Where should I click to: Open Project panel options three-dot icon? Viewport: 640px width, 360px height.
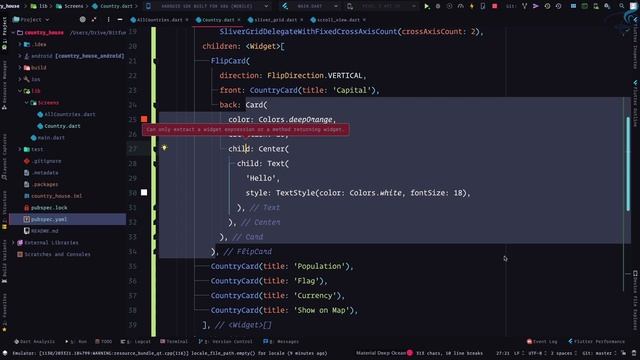point(108,19)
